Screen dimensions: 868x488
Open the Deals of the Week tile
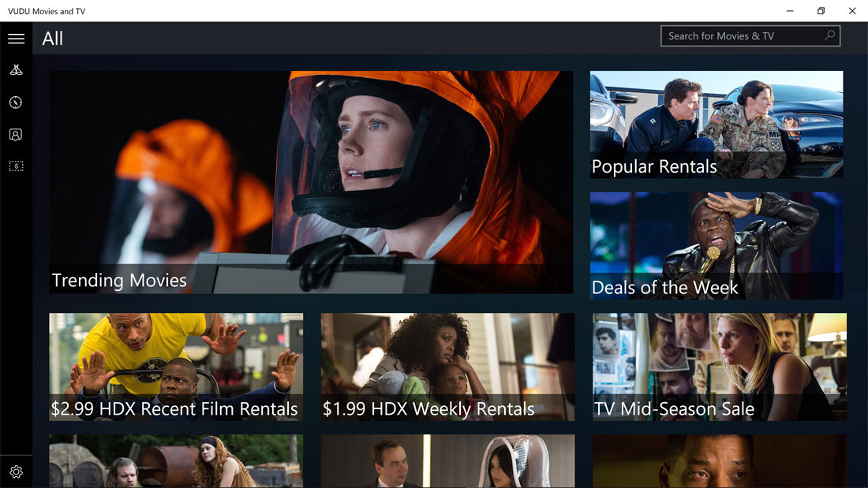(x=716, y=245)
